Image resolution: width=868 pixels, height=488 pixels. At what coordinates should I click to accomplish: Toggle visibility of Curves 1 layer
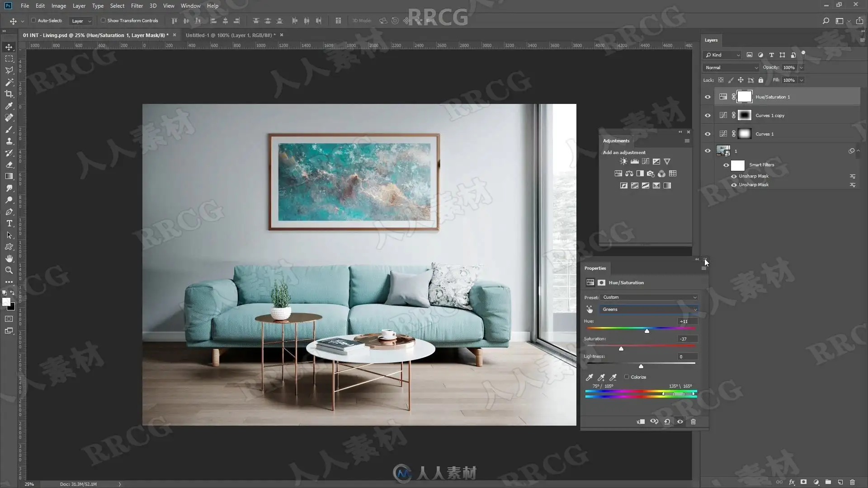[x=708, y=134]
